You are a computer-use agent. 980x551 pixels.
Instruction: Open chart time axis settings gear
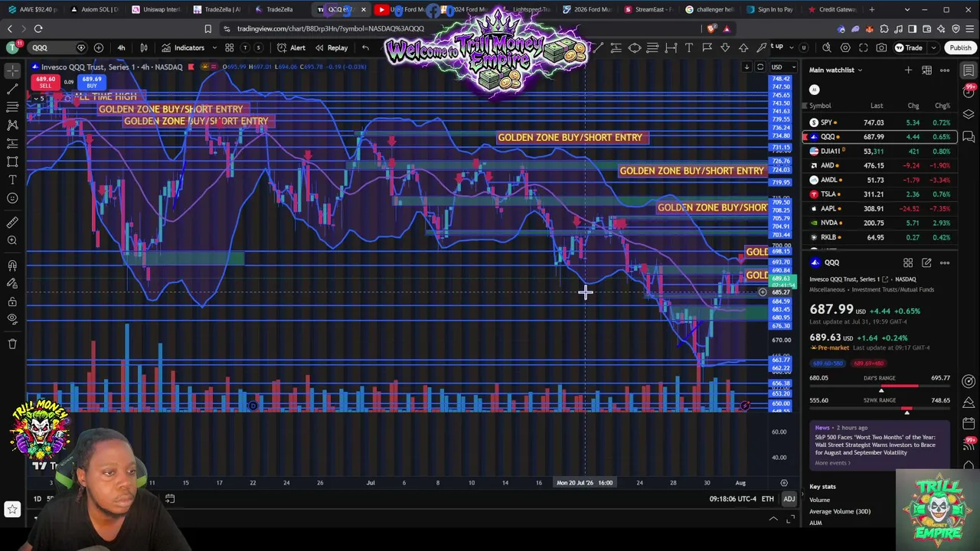coord(783,483)
